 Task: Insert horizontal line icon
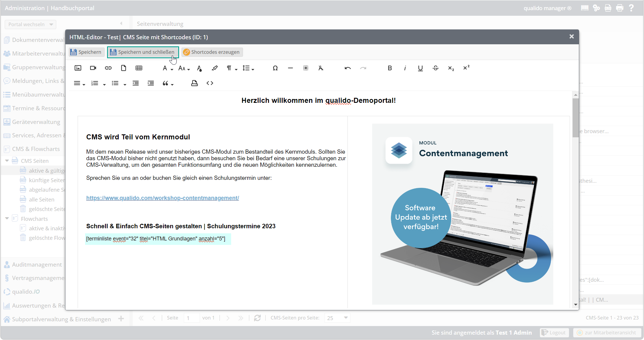pos(290,68)
